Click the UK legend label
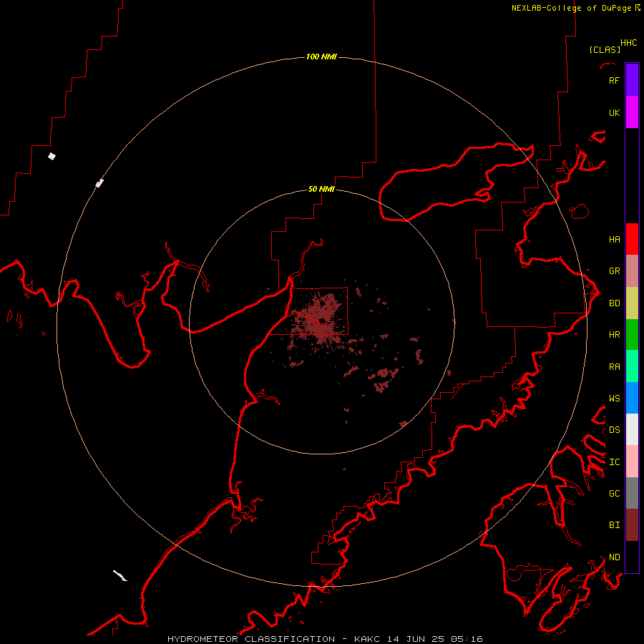 (x=614, y=113)
